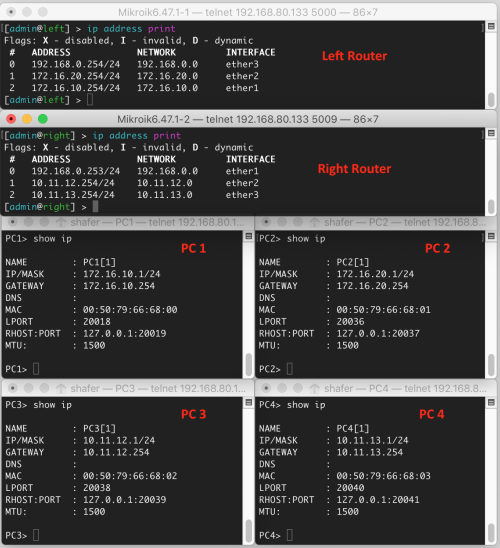Close the Mikroik6.47.1-2 right router window
Screen dimensions: 500x548
11,119
